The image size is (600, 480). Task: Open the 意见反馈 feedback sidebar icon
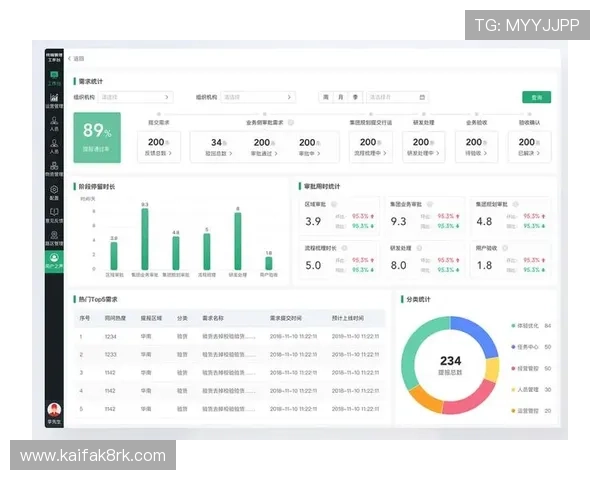[x=54, y=212]
